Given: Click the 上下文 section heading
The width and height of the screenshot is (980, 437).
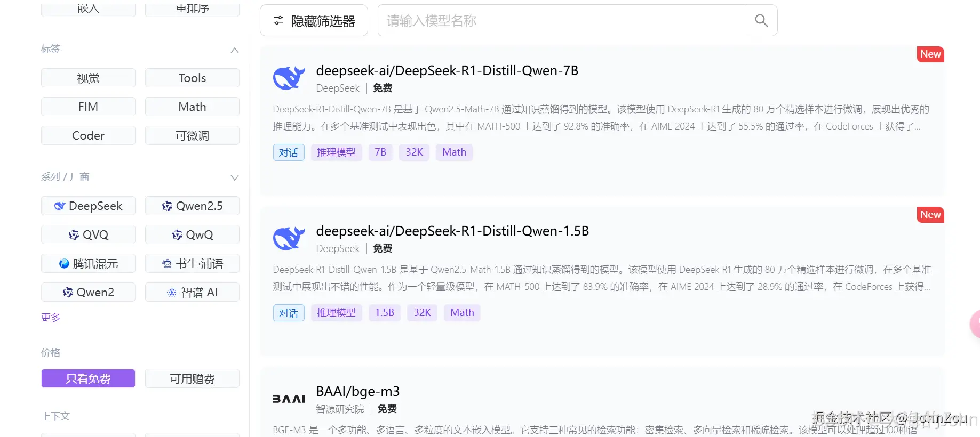Looking at the screenshot, I should coord(55,416).
